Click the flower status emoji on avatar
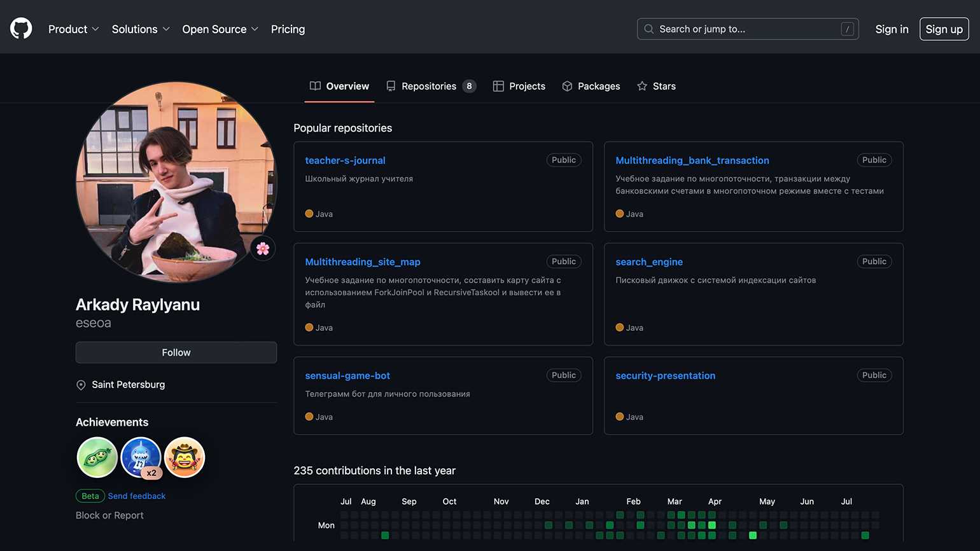The height and width of the screenshot is (551, 980). click(x=263, y=249)
